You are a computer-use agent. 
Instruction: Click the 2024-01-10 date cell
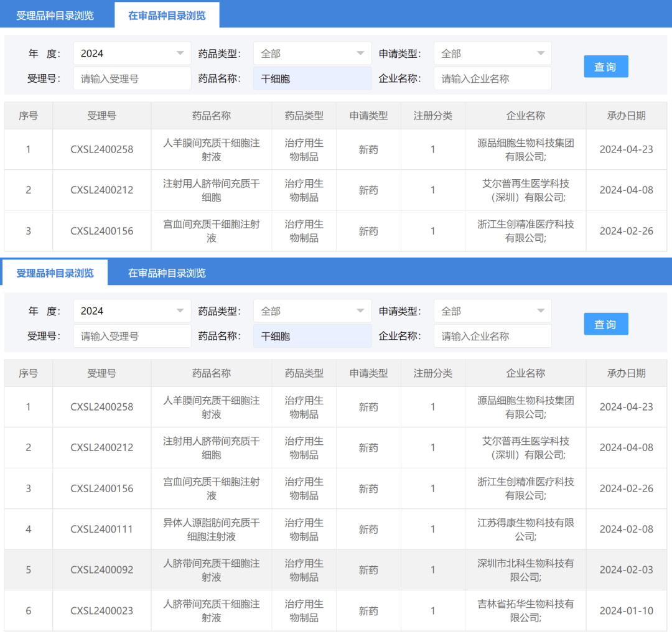click(x=626, y=611)
